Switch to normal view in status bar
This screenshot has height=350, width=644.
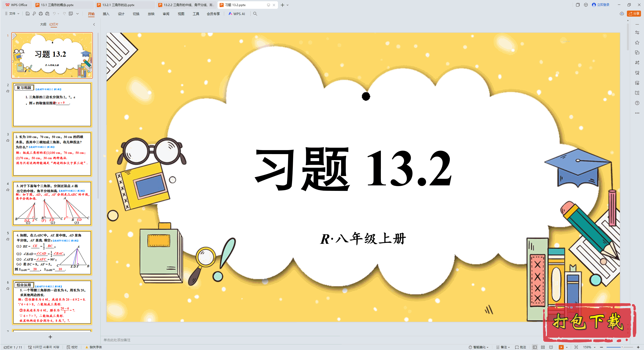click(x=535, y=347)
